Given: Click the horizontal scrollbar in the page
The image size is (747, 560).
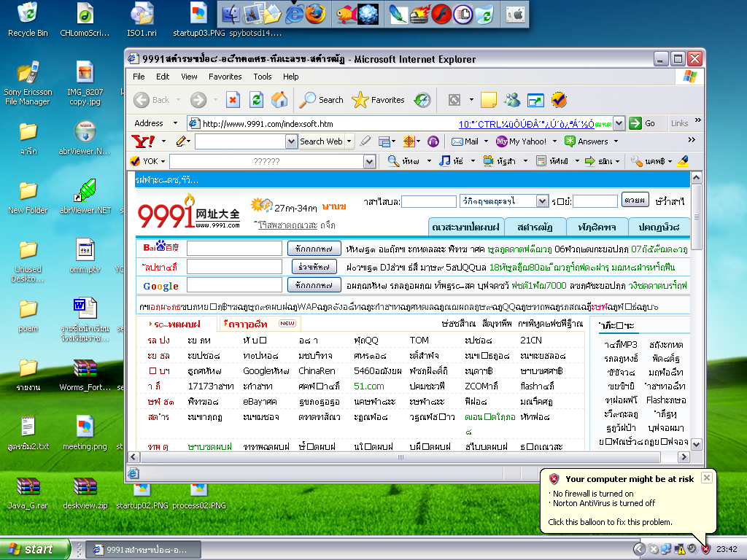Looking at the screenshot, I should pyautogui.click(x=400, y=457).
